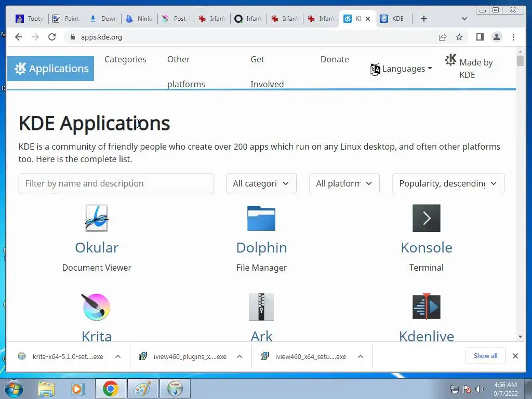
Task: Expand options for iview460_plugins download
Action: 240,356
